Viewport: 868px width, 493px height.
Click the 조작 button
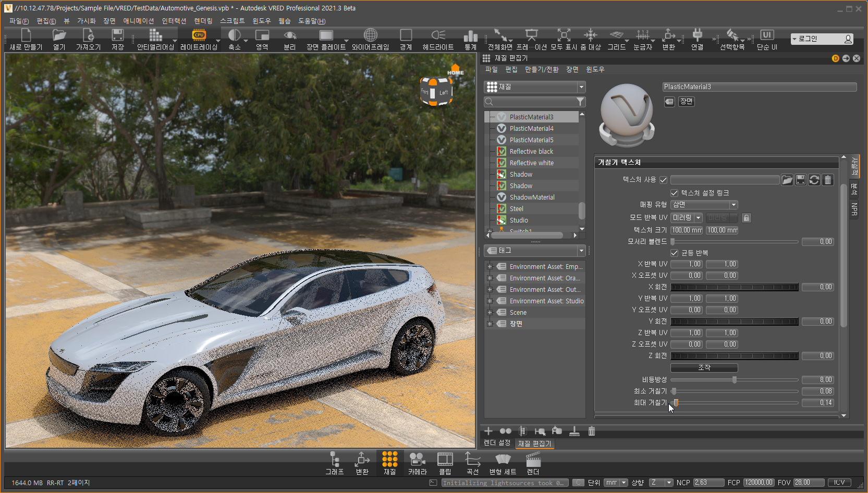pyautogui.click(x=704, y=368)
